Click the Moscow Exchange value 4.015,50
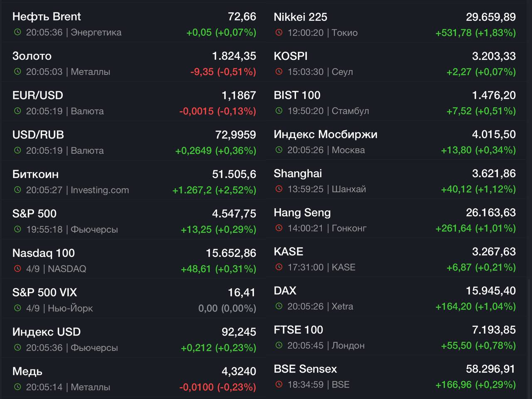The image size is (532, 399). tap(494, 134)
